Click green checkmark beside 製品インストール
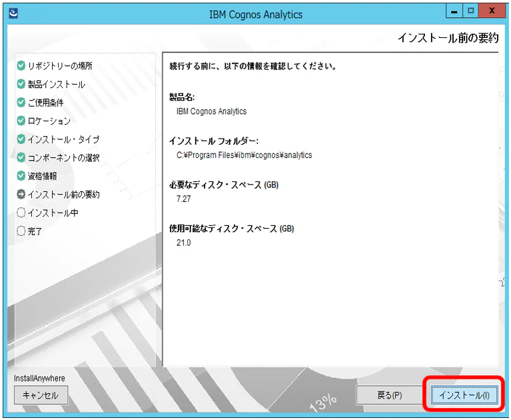 pyautogui.click(x=21, y=84)
